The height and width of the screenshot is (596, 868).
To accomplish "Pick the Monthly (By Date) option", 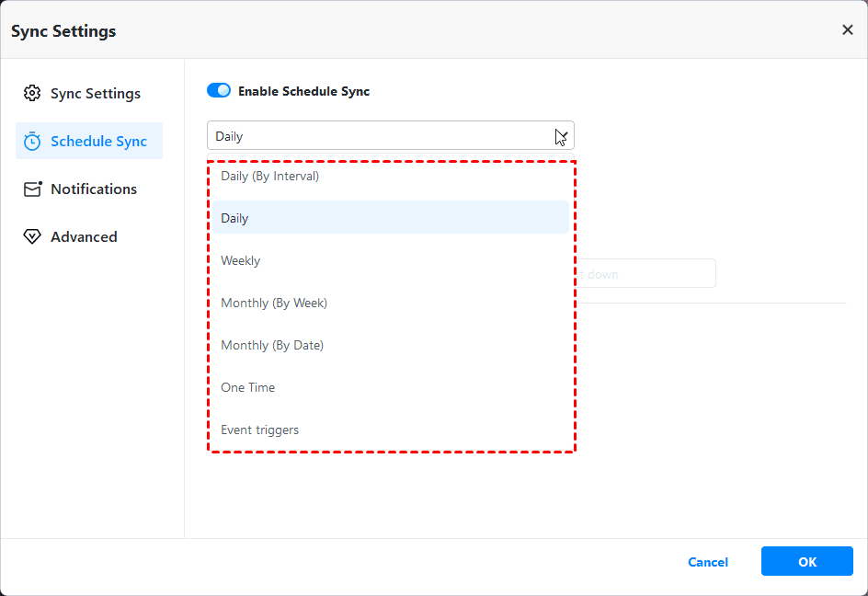I will 272,345.
